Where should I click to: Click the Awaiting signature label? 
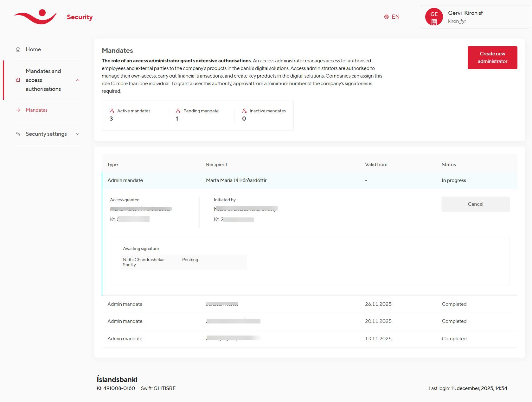(141, 249)
